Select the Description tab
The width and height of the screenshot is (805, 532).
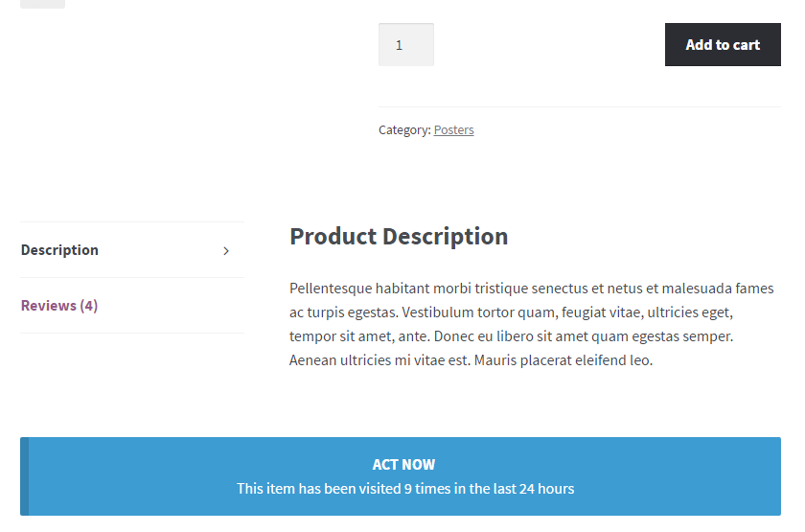(x=132, y=250)
